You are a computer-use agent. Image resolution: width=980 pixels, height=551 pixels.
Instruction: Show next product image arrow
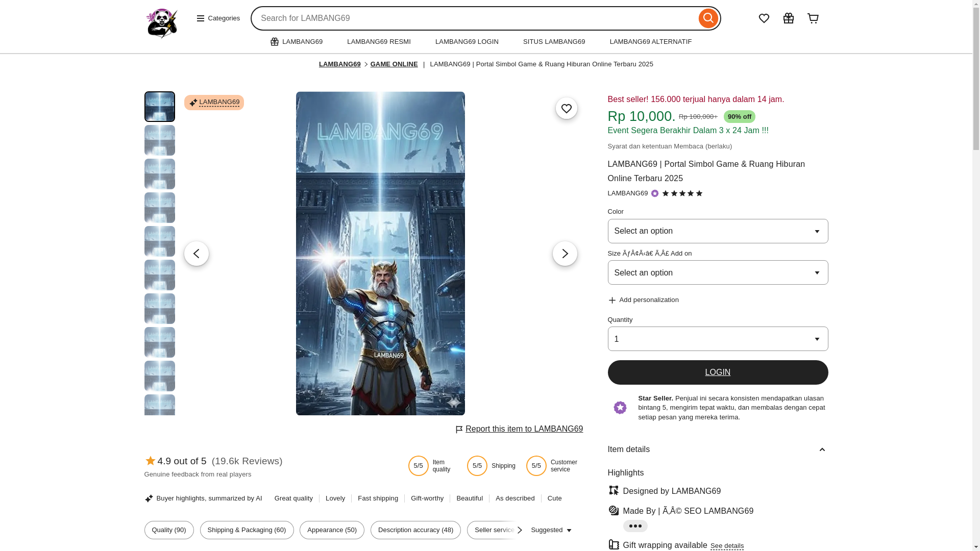pyautogui.click(x=565, y=254)
